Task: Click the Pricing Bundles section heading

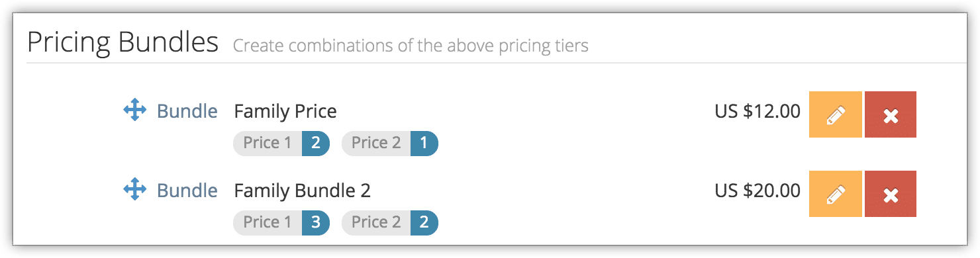Action: [122, 43]
